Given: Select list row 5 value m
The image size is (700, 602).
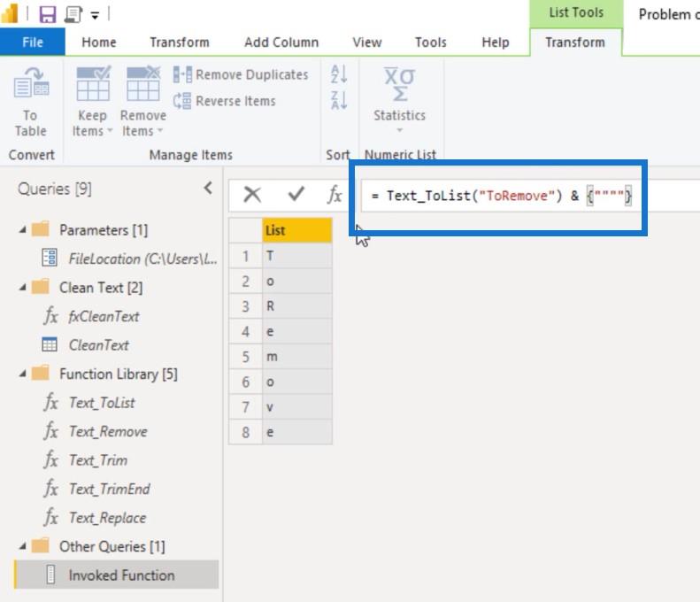Looking at the screenshot, I should point(296,357).
